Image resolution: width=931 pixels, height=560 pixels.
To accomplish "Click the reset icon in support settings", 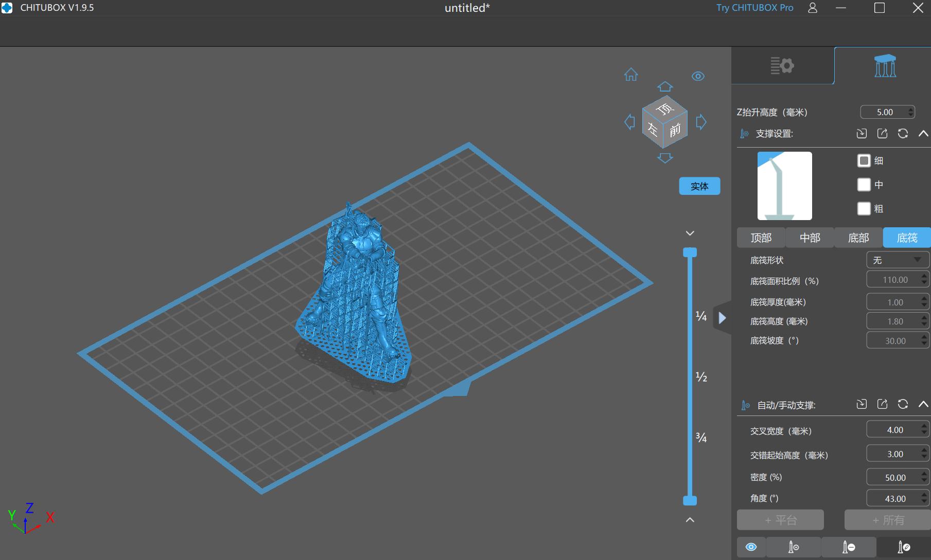I will coord(903,134).
